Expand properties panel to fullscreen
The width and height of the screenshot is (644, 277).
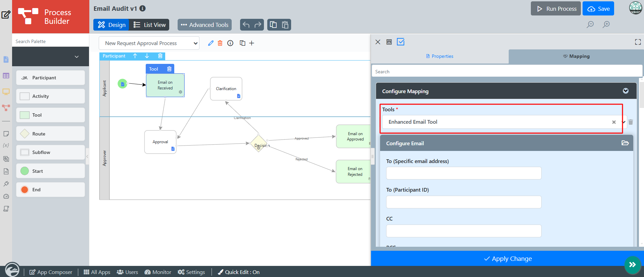tap(638, 42)
